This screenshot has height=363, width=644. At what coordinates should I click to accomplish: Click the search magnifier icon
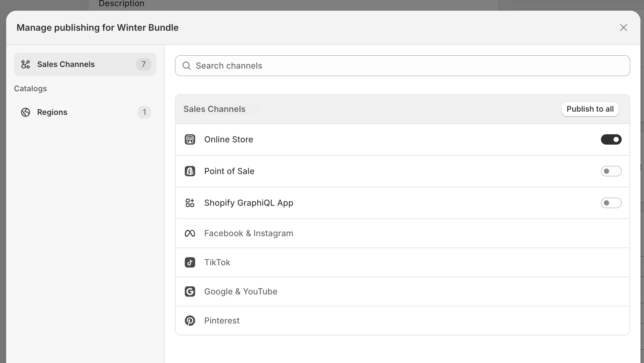coord(187,66)
